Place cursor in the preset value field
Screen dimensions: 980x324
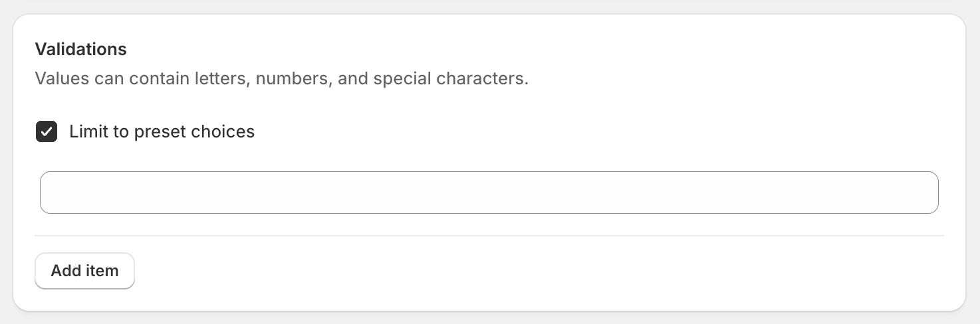pos(489,193)
